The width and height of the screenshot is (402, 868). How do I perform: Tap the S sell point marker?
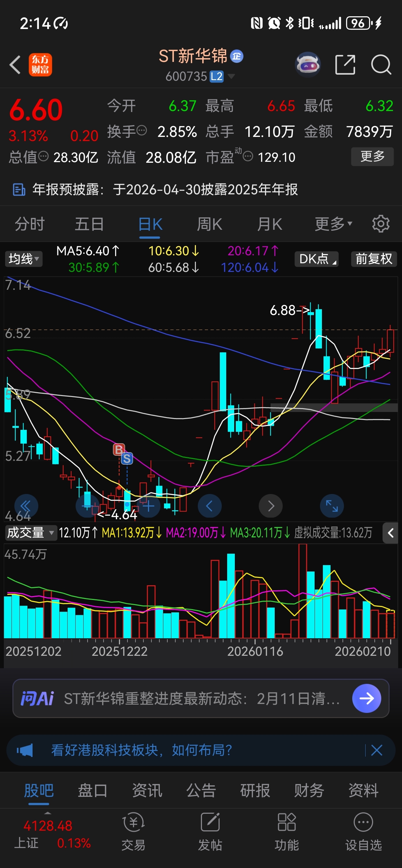tap(127, 459)
